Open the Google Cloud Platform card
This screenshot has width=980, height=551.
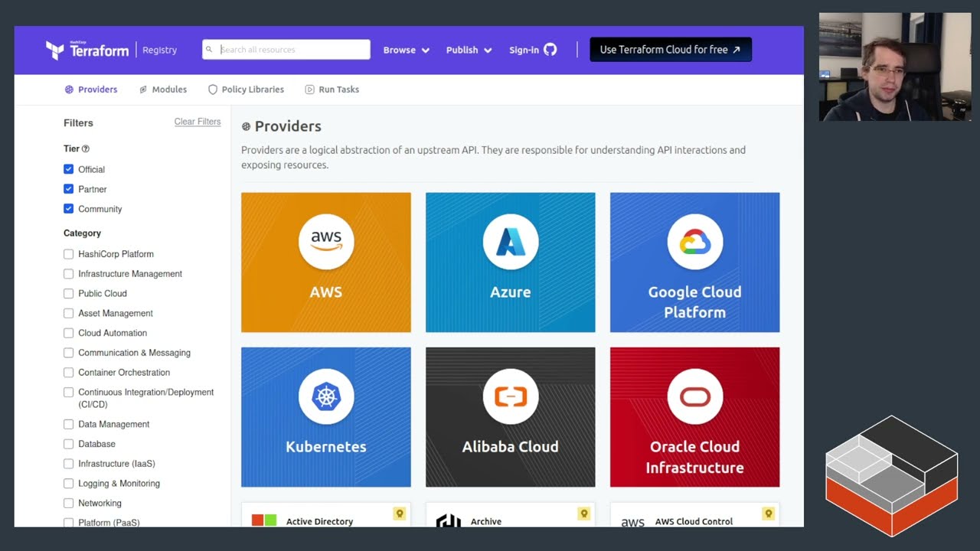click(x=695, y=262)
